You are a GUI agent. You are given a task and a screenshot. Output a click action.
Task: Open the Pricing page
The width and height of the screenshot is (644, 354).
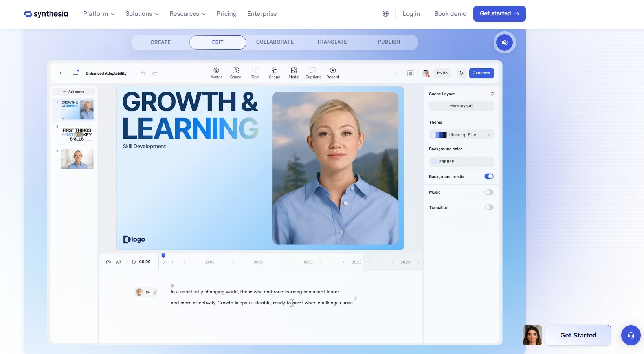click(x=226, y=14)
